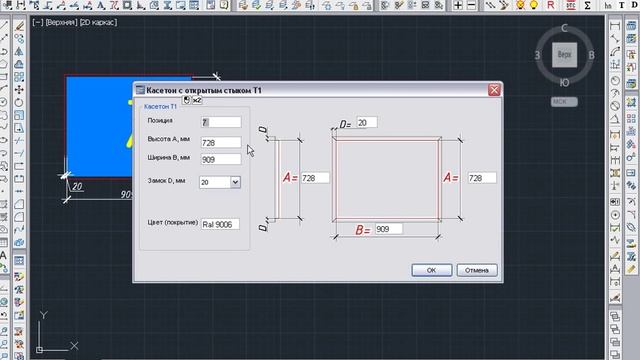Click the Ширина B input field
Screen dimensions: 640x360
click(221, 159)
